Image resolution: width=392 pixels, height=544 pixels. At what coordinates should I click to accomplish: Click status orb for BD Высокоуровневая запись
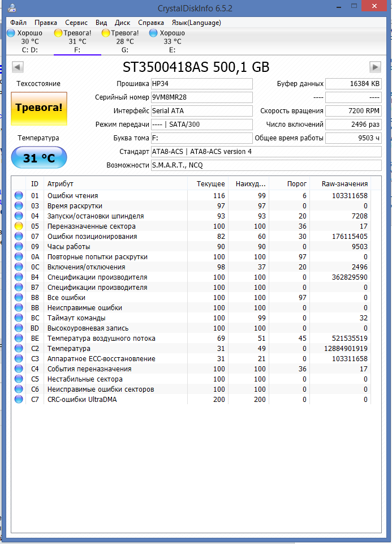[19, 328]
